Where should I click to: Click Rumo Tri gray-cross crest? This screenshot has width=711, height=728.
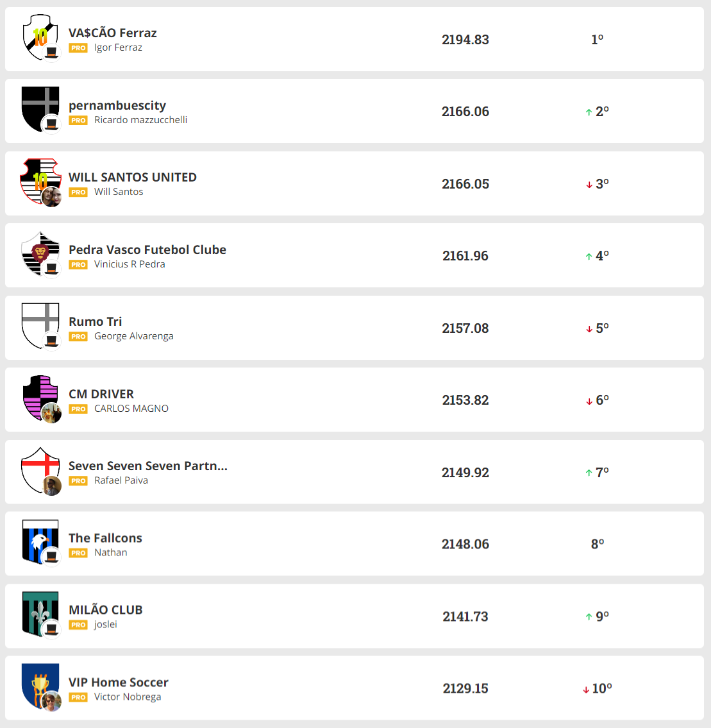[40, 325]
